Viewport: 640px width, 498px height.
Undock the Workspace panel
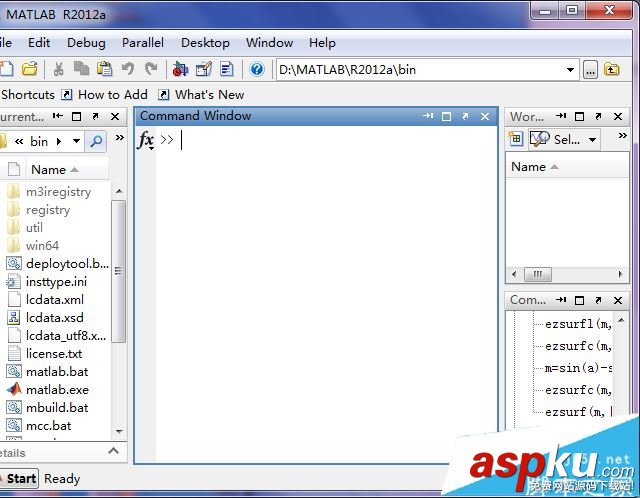tap(598, 116)
